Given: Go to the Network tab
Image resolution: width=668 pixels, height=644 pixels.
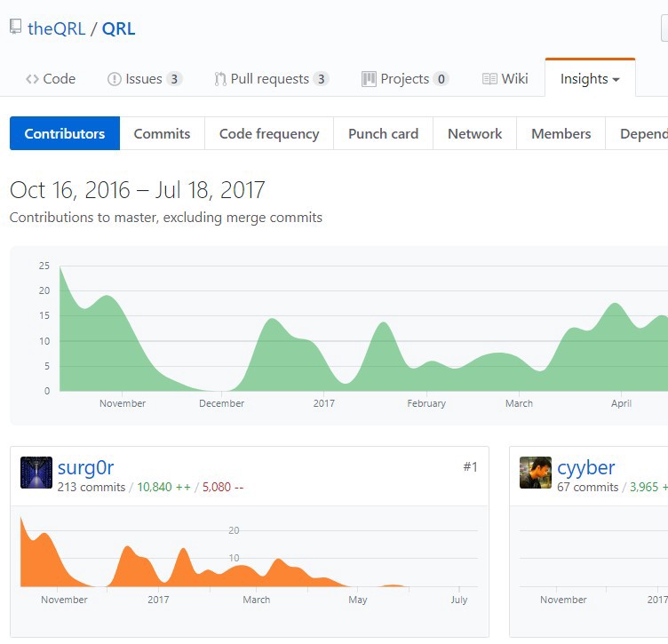Looking at the screenshot, I should click(x=474, y=133).
